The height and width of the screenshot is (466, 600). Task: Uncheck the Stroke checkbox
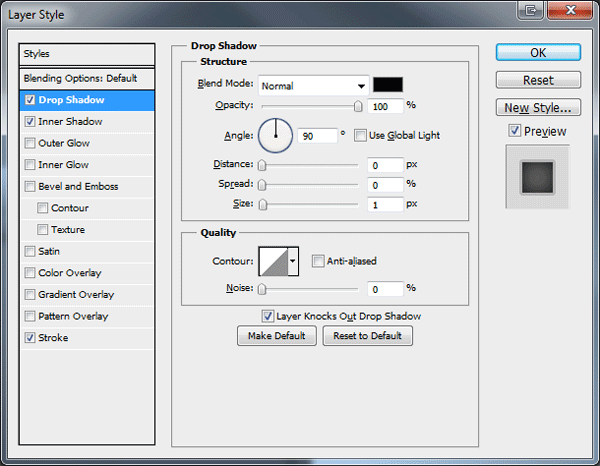(x=30, y=338)
